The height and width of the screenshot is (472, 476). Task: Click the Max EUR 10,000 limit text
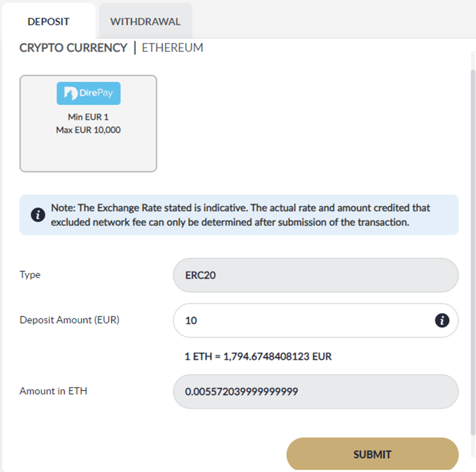click(x=88, y=130)
